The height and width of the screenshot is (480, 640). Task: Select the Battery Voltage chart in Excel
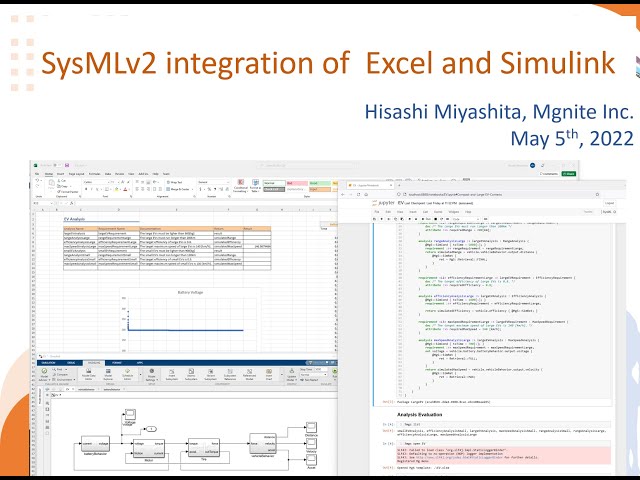(x=190, y=320)
